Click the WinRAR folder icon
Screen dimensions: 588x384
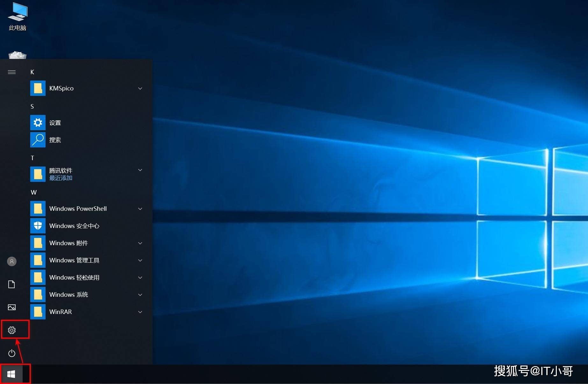38,312
